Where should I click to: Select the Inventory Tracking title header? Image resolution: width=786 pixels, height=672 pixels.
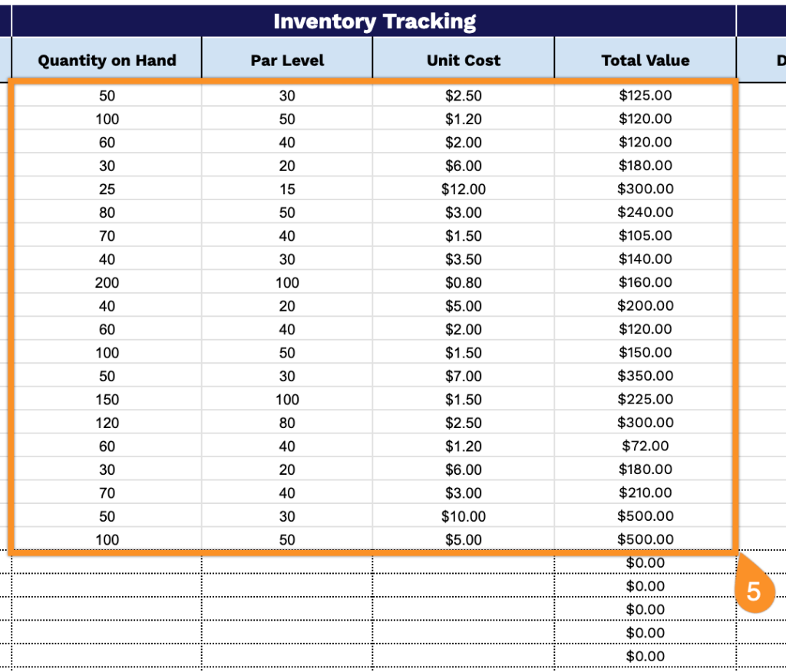tap(374, 21)
